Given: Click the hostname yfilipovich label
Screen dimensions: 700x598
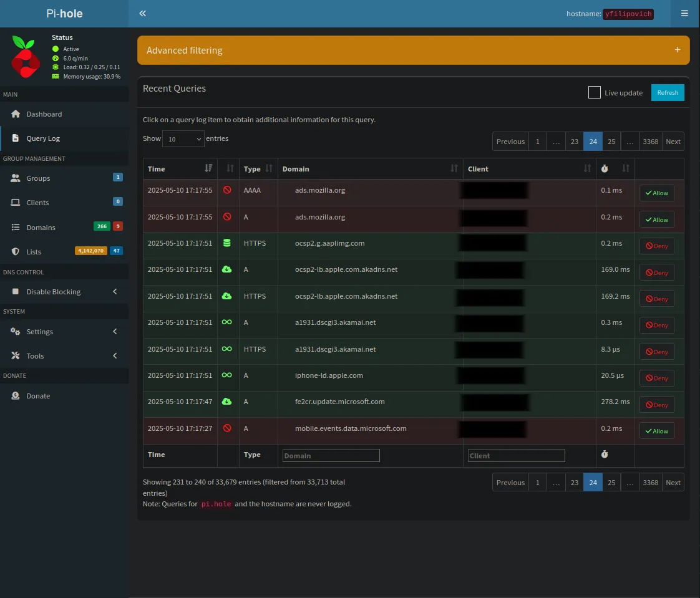Looking at the screenshot, I should (628, 14).
